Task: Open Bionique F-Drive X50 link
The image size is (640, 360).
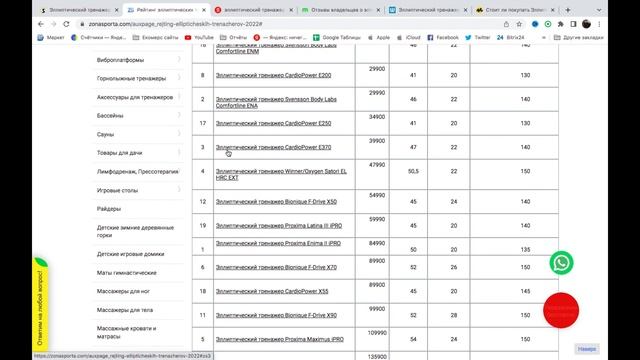Action: (276, 201)
